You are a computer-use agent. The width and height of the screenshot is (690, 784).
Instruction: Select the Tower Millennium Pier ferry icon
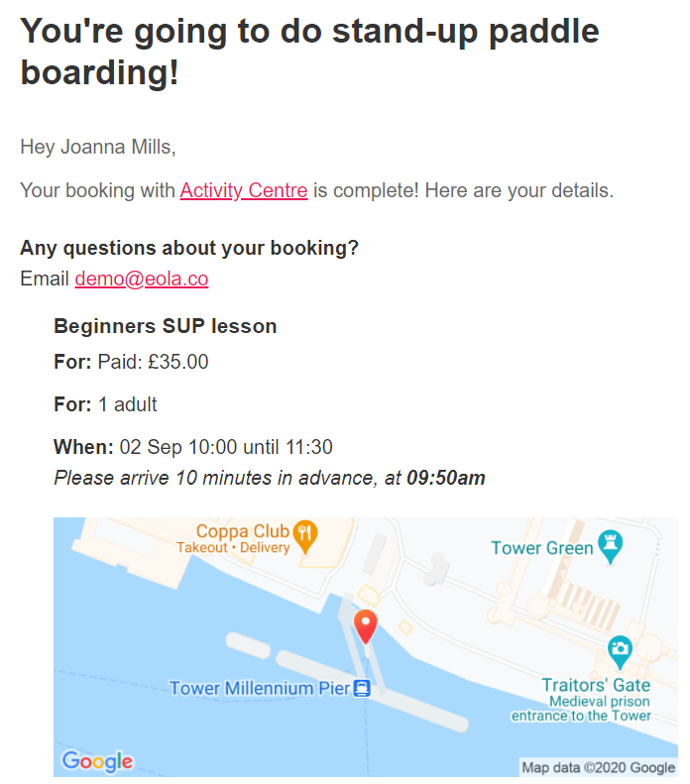tap(362, 688)
